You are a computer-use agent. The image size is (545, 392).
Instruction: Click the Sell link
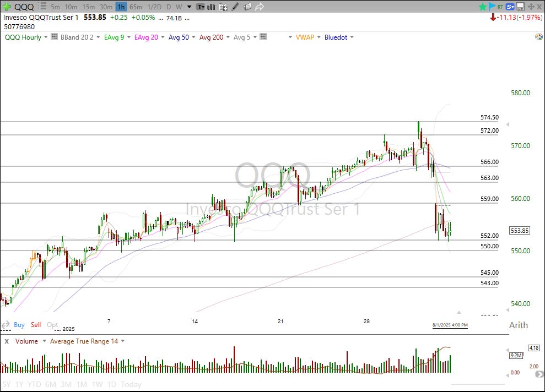tap(36, 325)
